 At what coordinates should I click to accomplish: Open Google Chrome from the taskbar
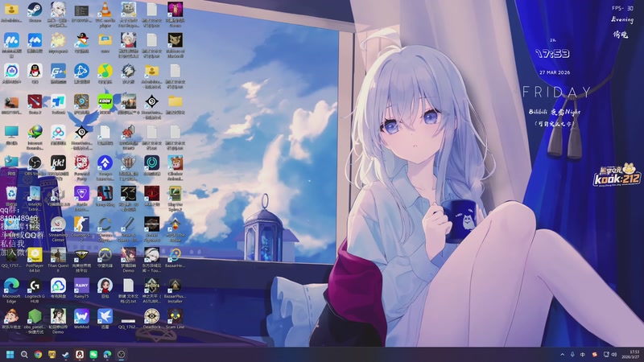[38, 355]
